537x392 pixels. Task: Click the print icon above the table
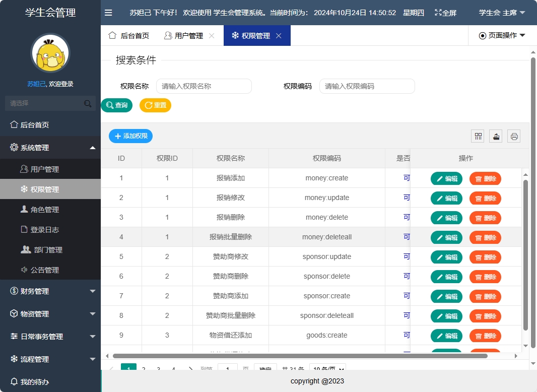coord(513,136)
